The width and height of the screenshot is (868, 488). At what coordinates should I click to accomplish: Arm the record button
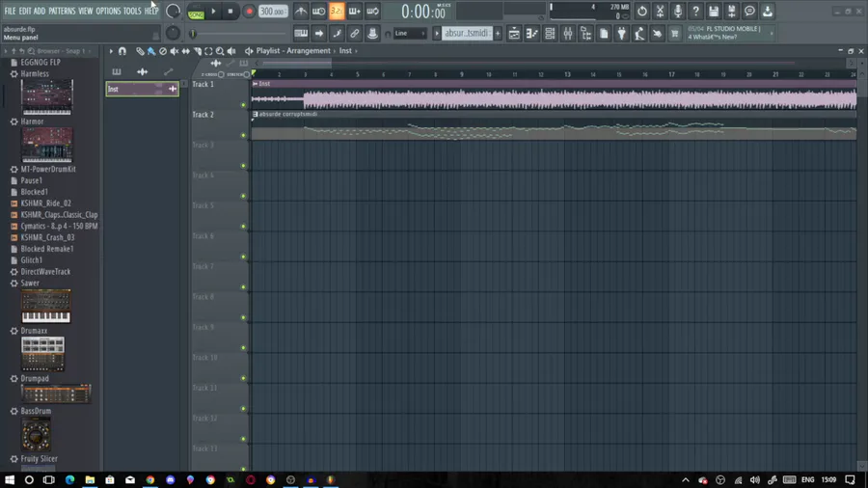pos(249,11)
